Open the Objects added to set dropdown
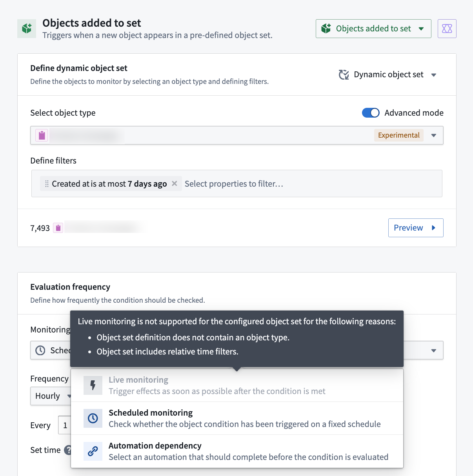Image resolution: width=473 pixels, height=476 pixels. pyautogui.click(x=373, y=29)
